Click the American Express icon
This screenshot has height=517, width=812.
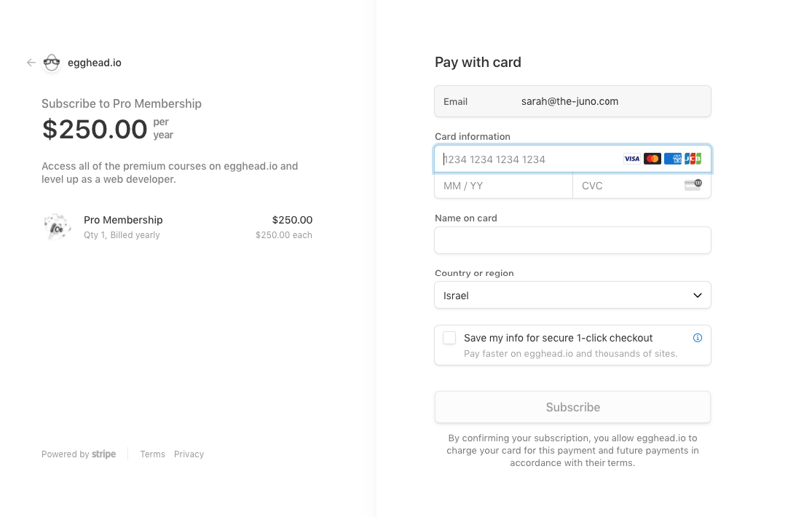click(672, 159)
